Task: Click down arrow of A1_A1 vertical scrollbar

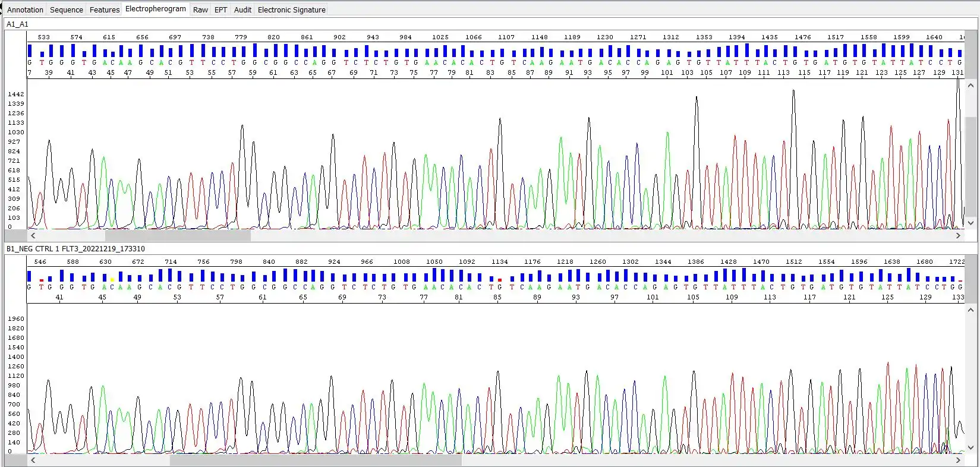Action: coord(971,223)
